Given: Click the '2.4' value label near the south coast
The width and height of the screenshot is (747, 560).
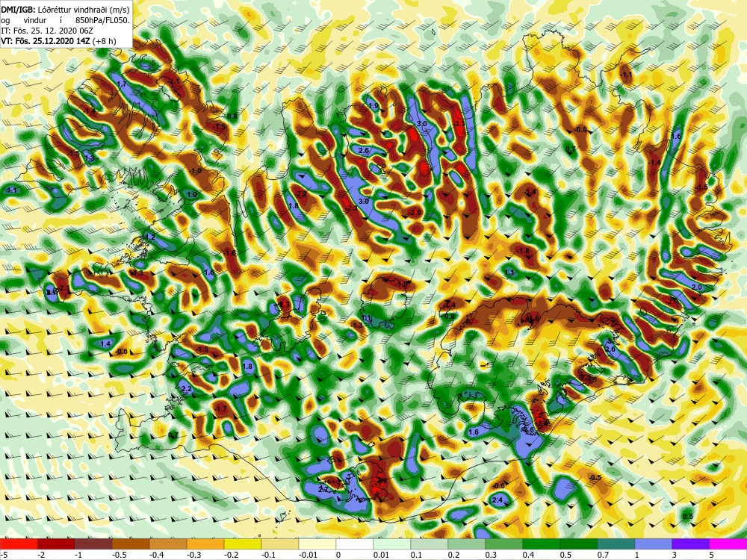Looking at the screenshot, I should click(498, 500).
